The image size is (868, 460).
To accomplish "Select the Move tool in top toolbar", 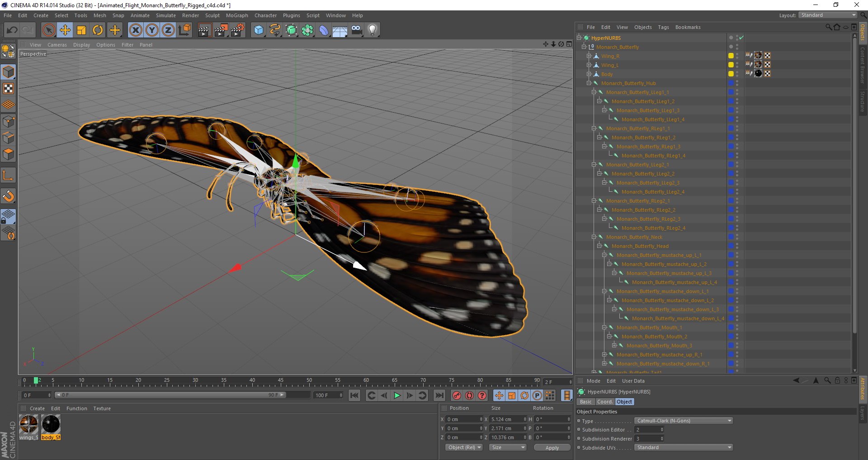I will pyautogui.click(x=65, y=30).
